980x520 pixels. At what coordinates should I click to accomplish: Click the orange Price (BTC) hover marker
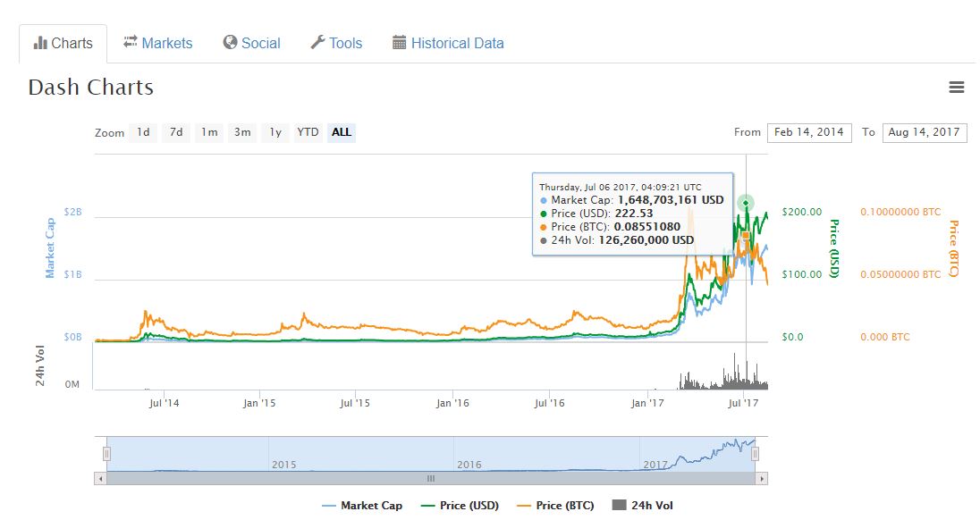746,235
